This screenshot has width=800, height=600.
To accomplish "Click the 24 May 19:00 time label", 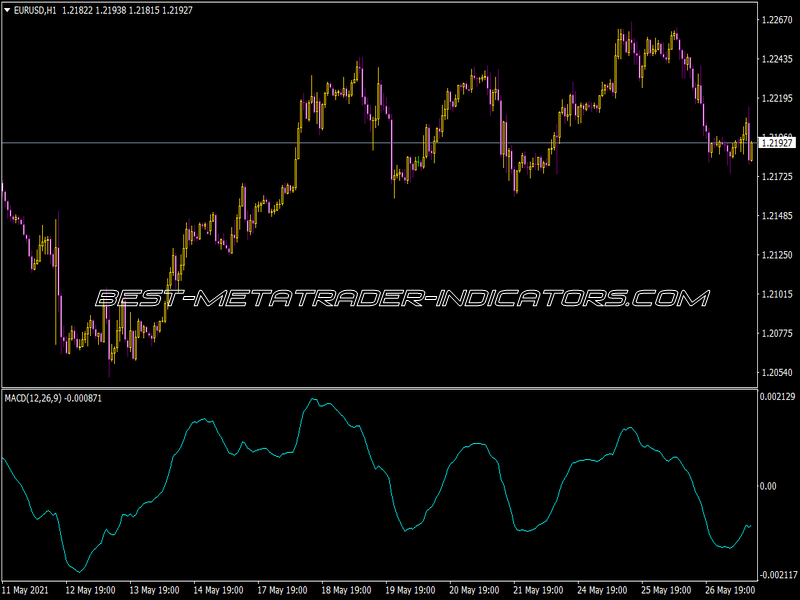I will coord(603,590).
